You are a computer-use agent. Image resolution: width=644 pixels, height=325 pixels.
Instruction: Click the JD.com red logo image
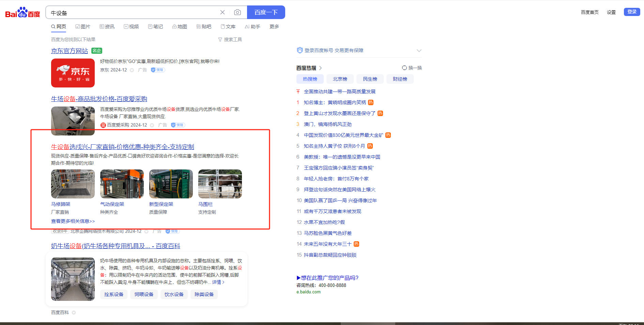point(73,73)
